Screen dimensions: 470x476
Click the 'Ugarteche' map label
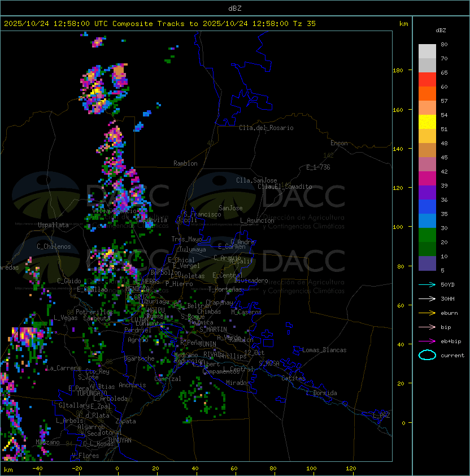click(x=140, y=358)
